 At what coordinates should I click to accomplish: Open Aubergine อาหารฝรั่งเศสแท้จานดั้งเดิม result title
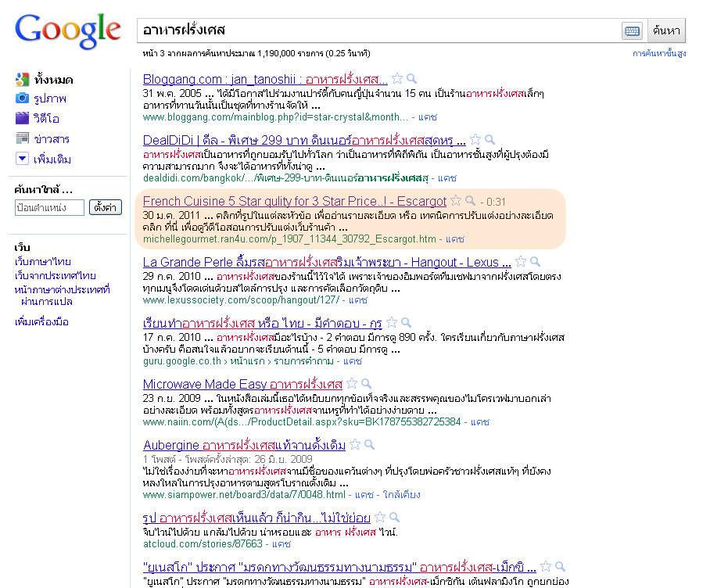click(x=244, y=445)
